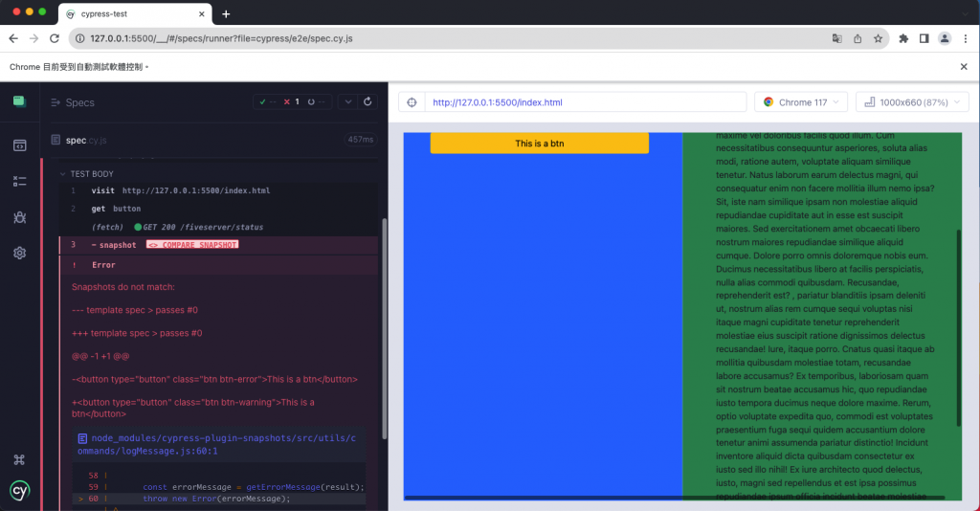Open the Chrome profile avatar
980x511 pixels.
coord(945,38)
